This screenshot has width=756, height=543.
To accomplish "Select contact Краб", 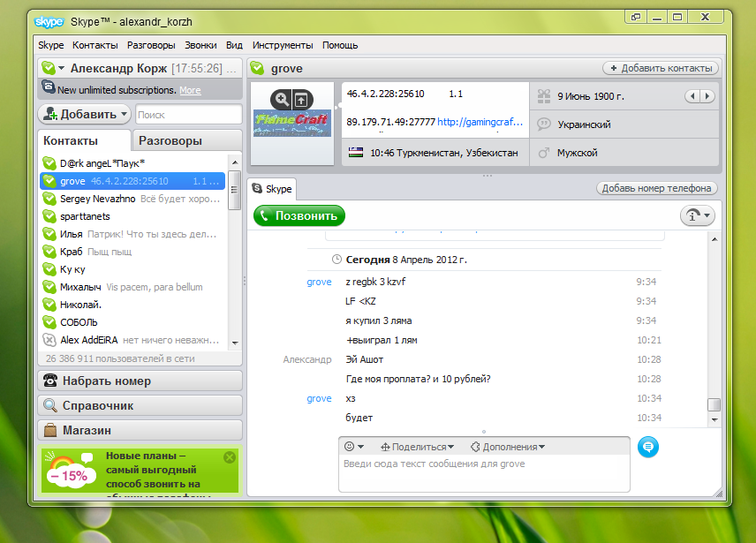I will pos(132,252).
